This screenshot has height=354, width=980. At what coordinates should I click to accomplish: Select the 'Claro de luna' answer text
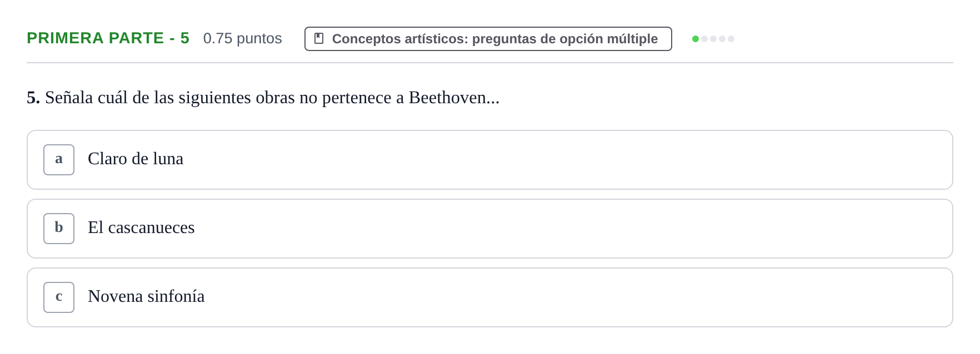coord(136,159)
